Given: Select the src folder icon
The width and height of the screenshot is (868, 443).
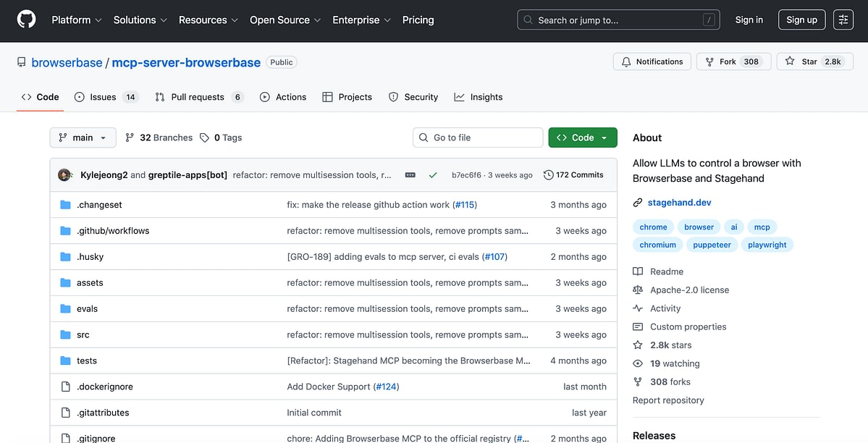Looking at the screenshot, I should coord(65,334).
